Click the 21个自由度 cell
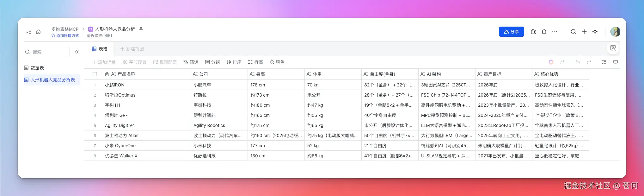The height and width of the screenshot is (196, 644). pos(390,146)
